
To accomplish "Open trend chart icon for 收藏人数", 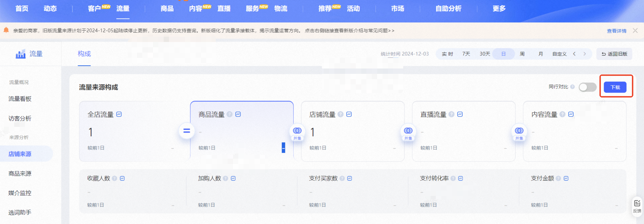I will pos(122,178).
